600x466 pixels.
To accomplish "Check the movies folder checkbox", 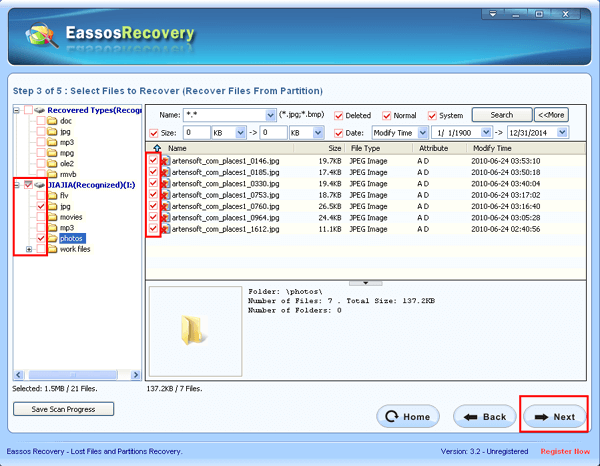I will pyautogui.click(x=41, y=217).
